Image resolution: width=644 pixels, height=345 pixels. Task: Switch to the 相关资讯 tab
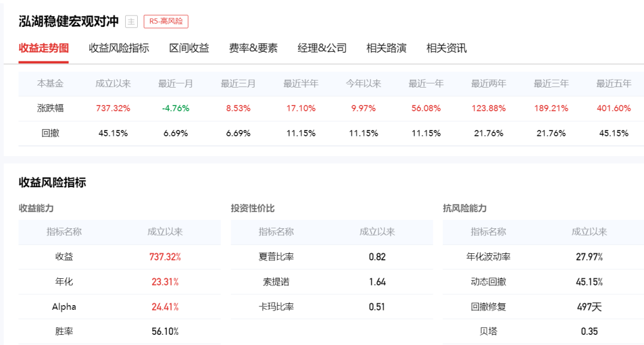[447, 48]
